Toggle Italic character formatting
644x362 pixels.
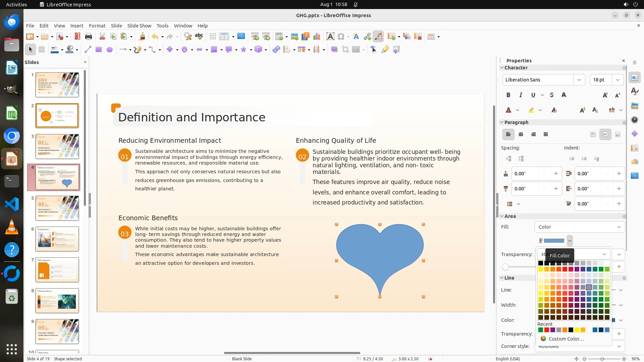(x=521, y=95)
